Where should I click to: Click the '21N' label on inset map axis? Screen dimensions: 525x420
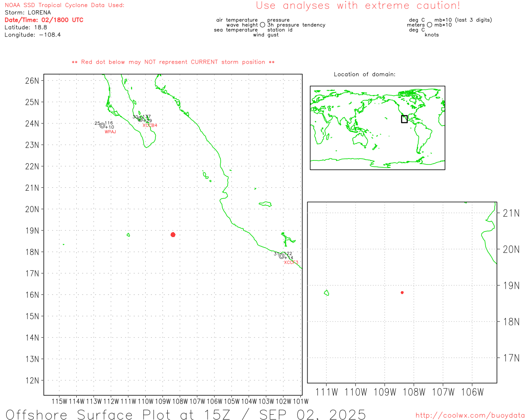coord(511,213)
